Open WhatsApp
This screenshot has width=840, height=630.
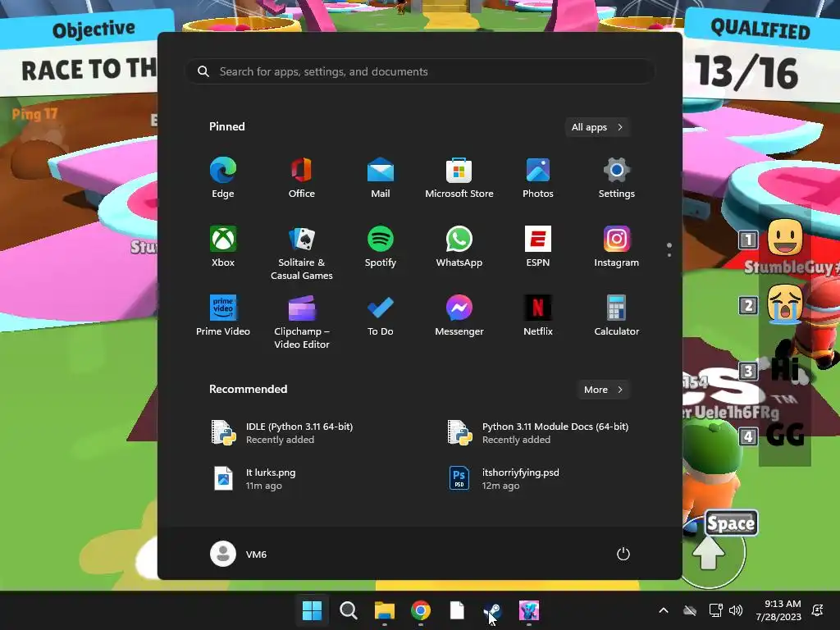click(x=459, y=247)
